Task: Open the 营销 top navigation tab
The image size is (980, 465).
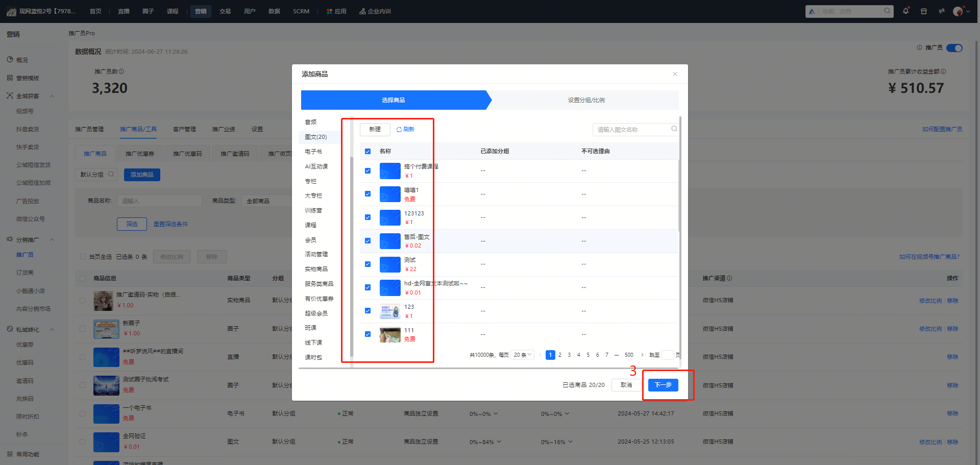Action: (x=201, y=11)
